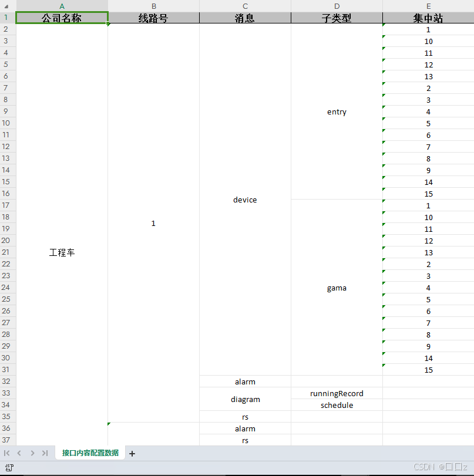Select the 子类型 header cell
This screenshot has width=474, height=476.
click(337, 18)
